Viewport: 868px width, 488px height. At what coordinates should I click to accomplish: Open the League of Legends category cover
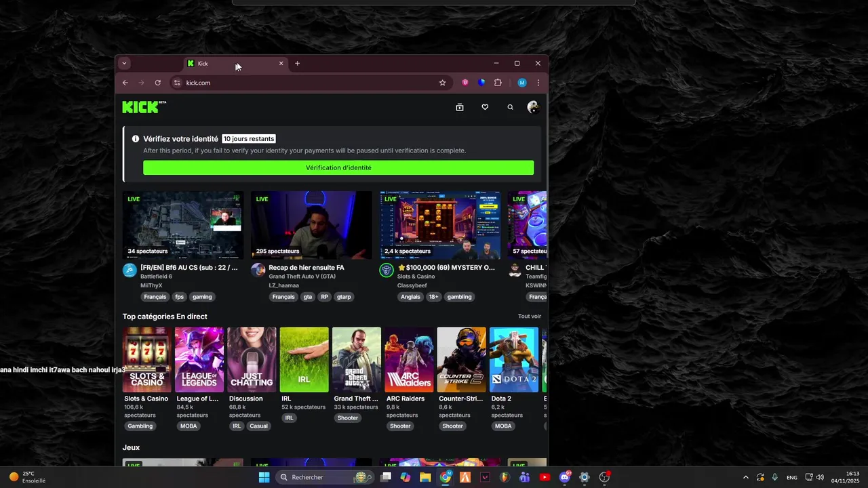pyautogui.click(x=199, y=360)
